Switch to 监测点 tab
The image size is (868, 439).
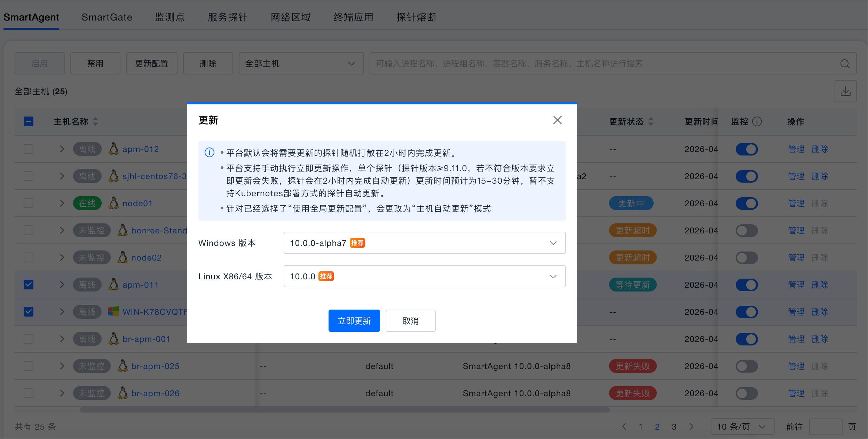[170, 17]
